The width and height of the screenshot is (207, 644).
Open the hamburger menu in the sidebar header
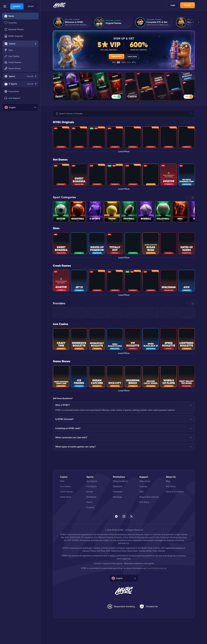tap(5, 6)
